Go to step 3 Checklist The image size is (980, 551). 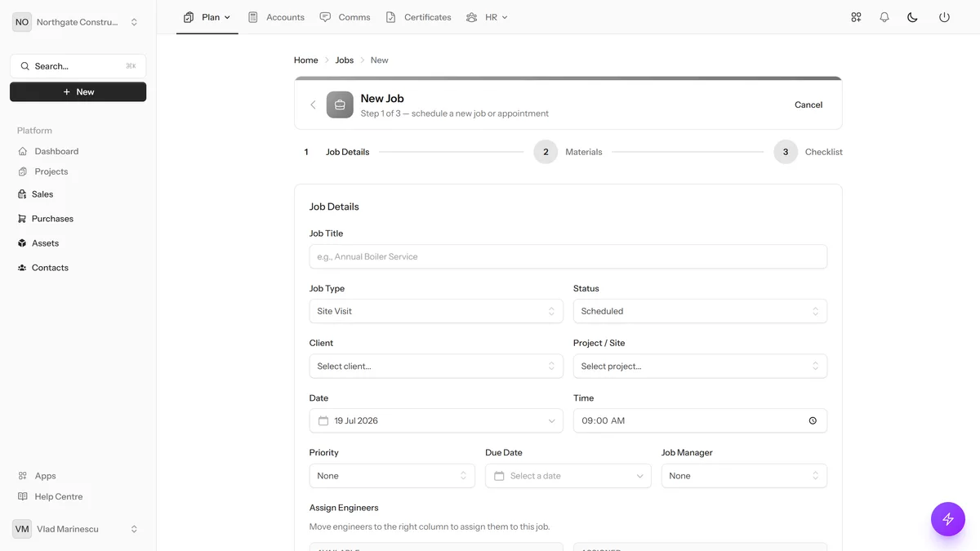[x=808, y=152]
